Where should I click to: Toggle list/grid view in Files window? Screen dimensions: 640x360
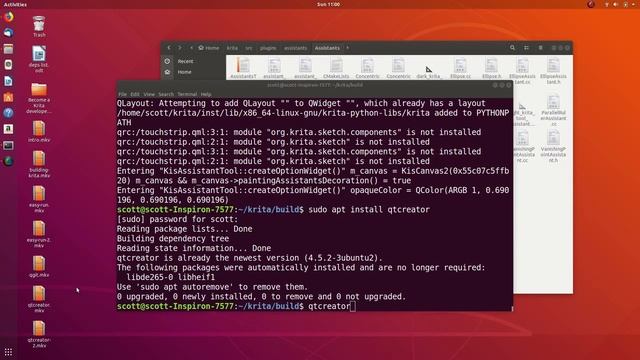tap(526, 48)
